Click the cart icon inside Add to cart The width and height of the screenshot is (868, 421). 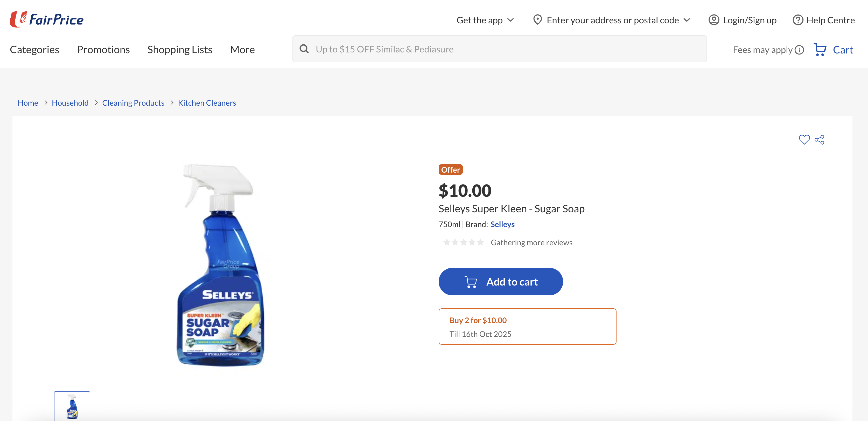[471, 282]
